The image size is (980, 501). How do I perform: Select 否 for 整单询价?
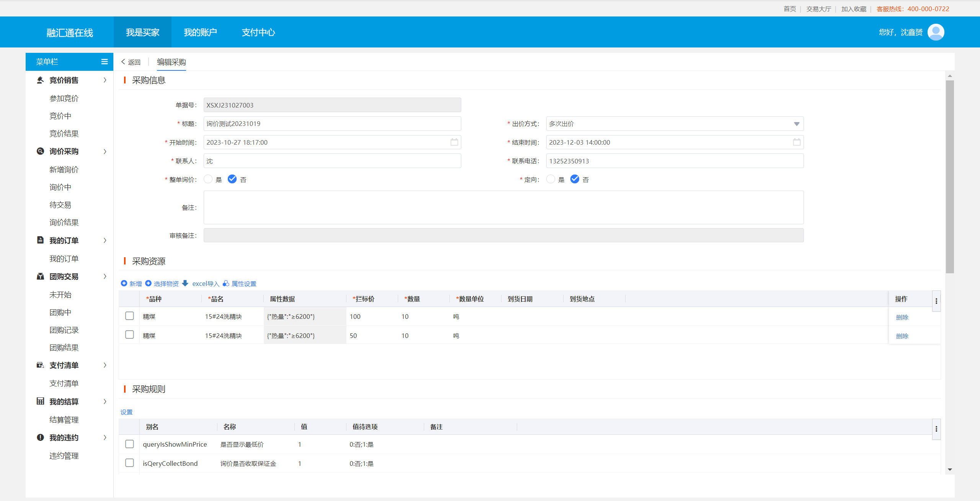[x=232, y=179]
